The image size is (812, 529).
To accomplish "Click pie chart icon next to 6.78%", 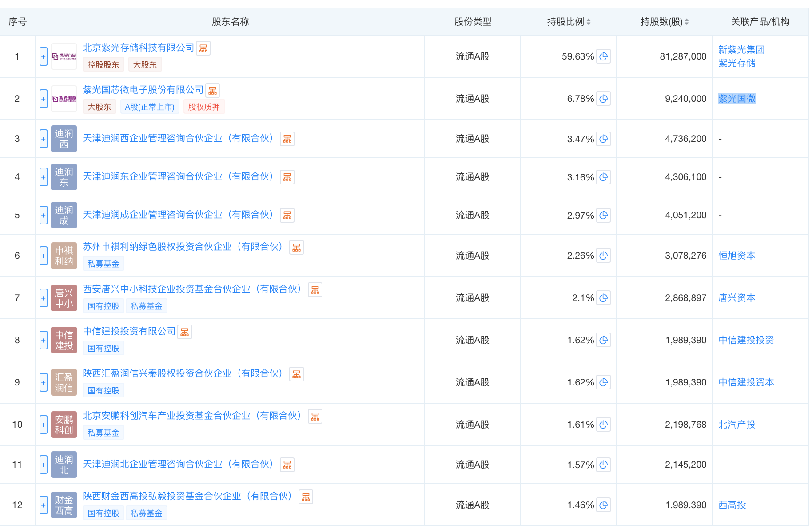I will coord(603,99).
